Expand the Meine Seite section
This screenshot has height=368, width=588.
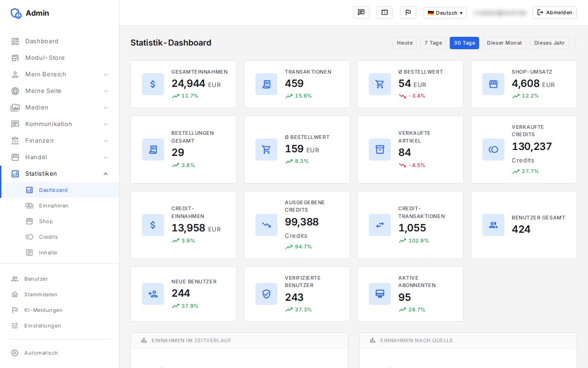[x=60, y=91]
